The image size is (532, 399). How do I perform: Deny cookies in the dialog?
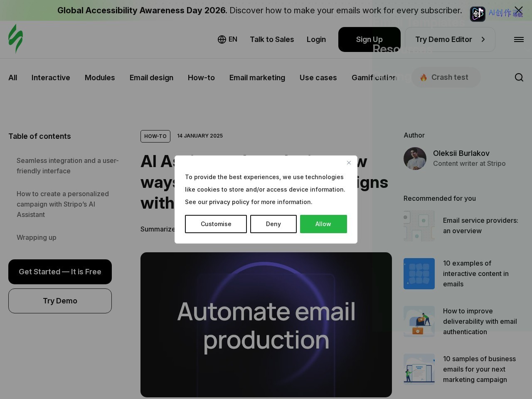[273, 224]
